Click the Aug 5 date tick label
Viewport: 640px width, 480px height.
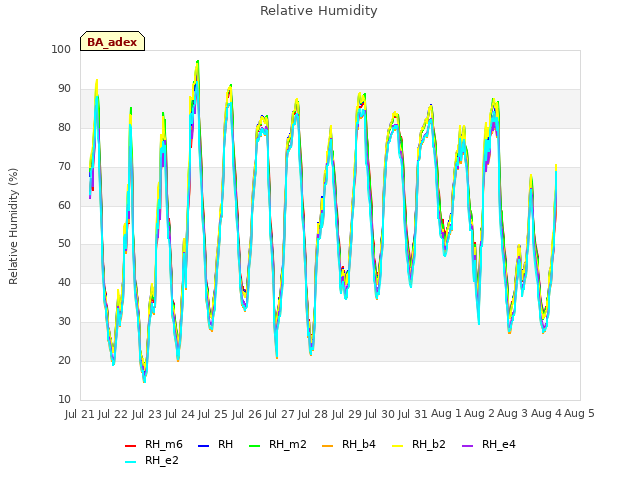pos(579,414)
